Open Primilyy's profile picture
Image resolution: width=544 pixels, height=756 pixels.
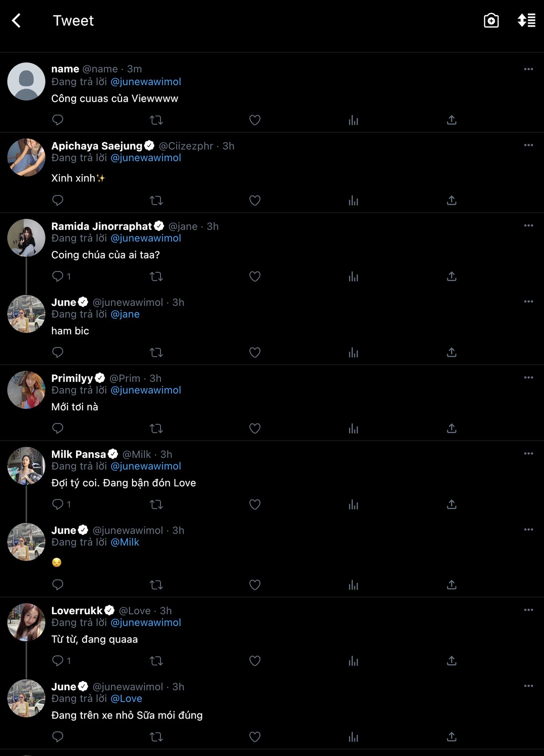[26, 390]
